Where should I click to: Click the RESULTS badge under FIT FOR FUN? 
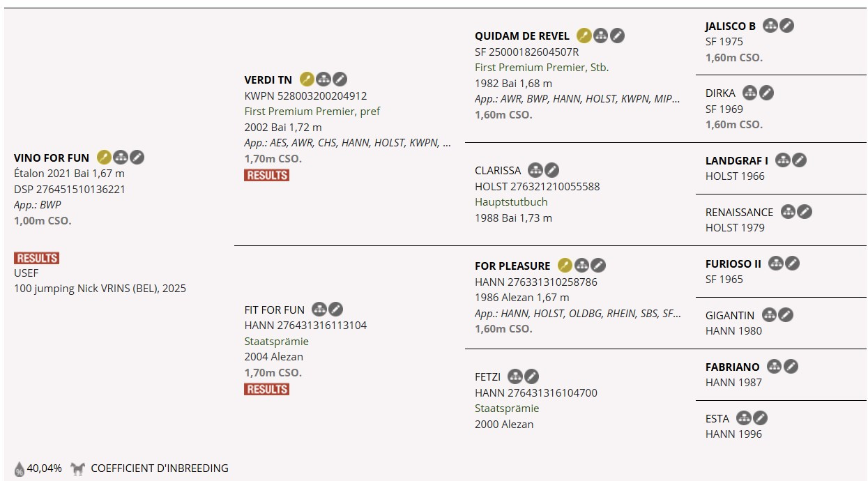pyautogui.click(x=266, y=389)
